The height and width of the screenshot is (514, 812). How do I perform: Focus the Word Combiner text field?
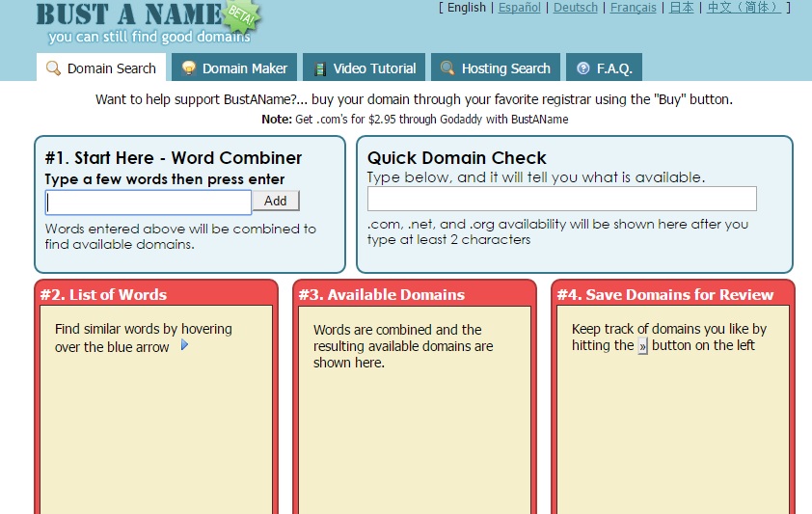149,202
